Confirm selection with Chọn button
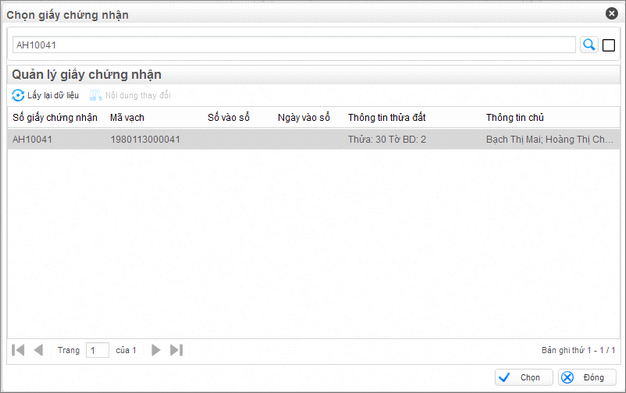 click(524, 377)
